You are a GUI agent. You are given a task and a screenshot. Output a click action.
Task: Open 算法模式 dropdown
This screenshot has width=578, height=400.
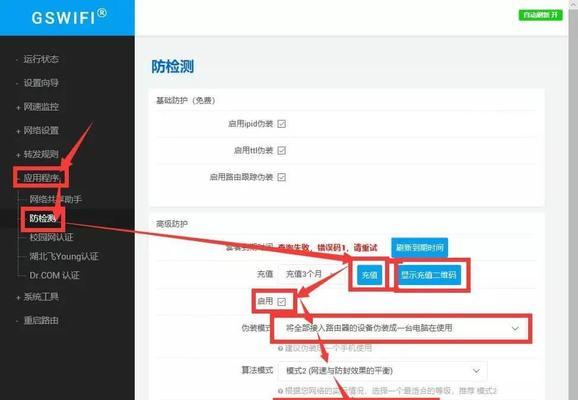coord(383,371)
